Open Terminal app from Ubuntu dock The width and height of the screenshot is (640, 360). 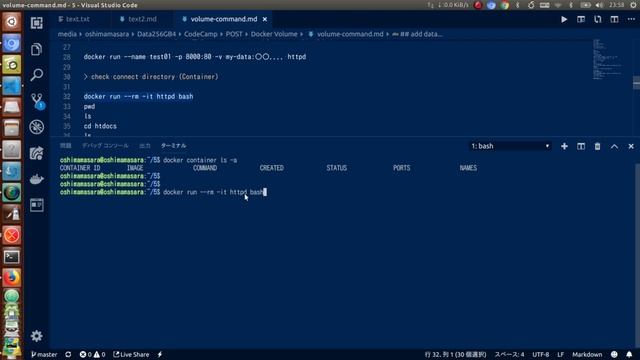click(x=11, y=257)
